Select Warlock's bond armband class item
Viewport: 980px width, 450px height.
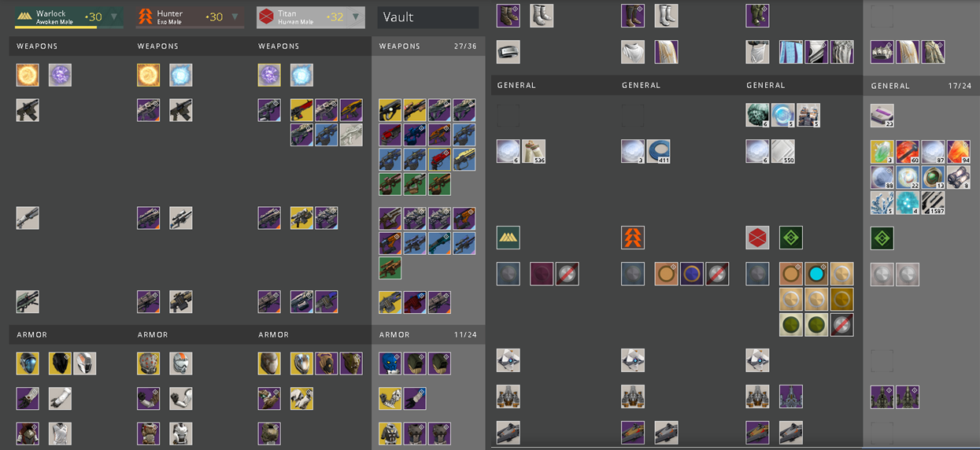tap(508, 52)
